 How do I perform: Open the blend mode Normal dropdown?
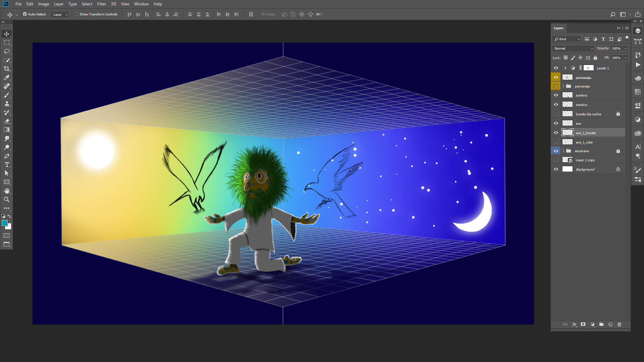pos(573,48)
